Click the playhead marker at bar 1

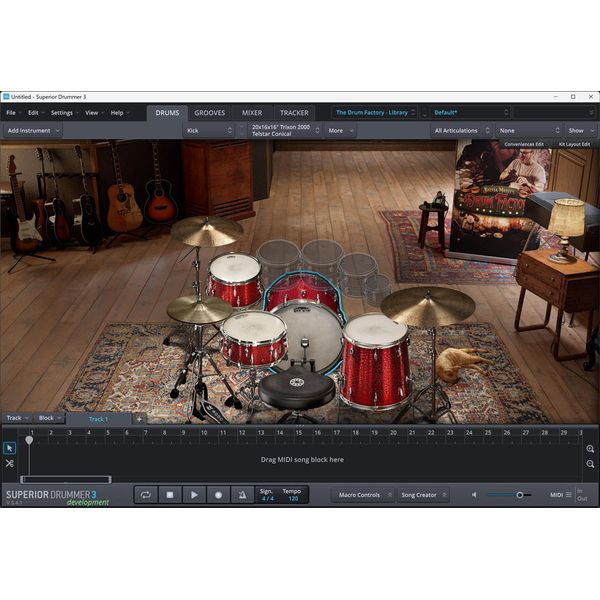(x=29, y=440)
